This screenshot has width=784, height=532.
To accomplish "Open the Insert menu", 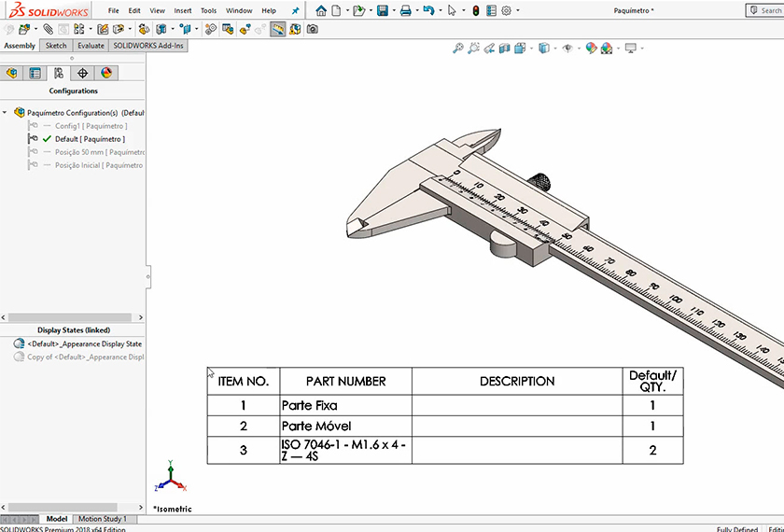I will [x=183, y=10].
